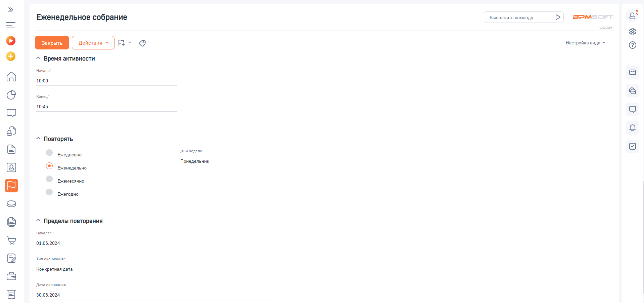Open the help question mark icon
The width and height of the screenshot is (644, 303).
(x=632, y=45)
